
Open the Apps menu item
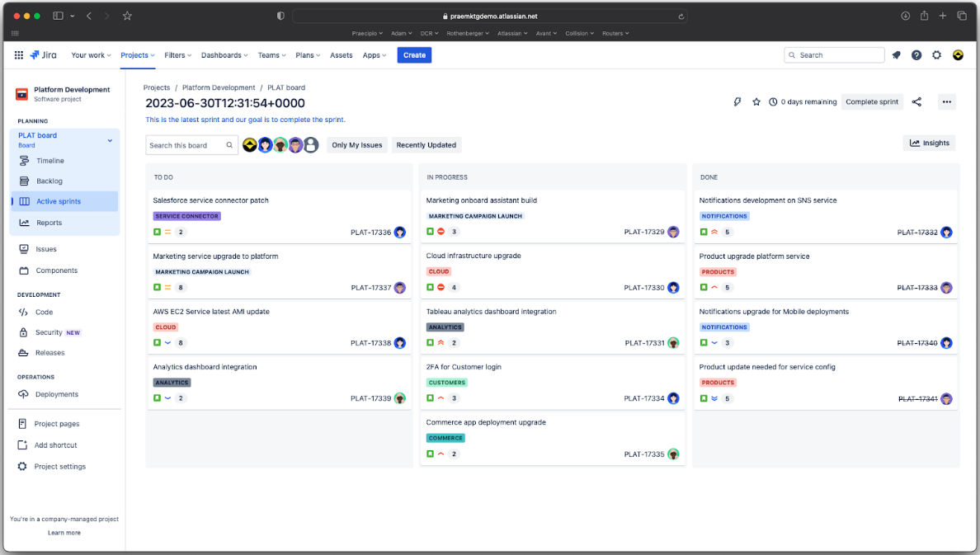pyautogui.click(x=374, y=55)
